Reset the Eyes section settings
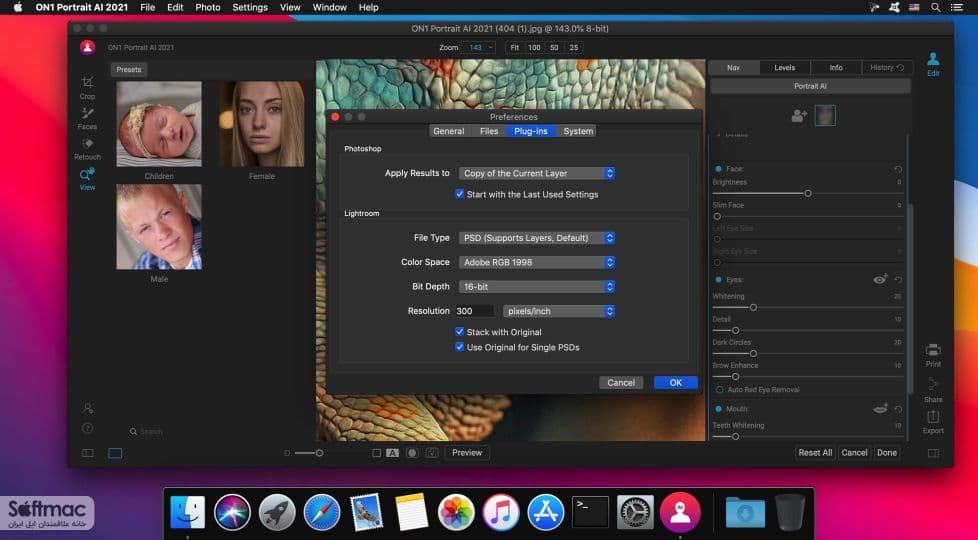Screen dimensions: 978x540 [x=898, y=280]
